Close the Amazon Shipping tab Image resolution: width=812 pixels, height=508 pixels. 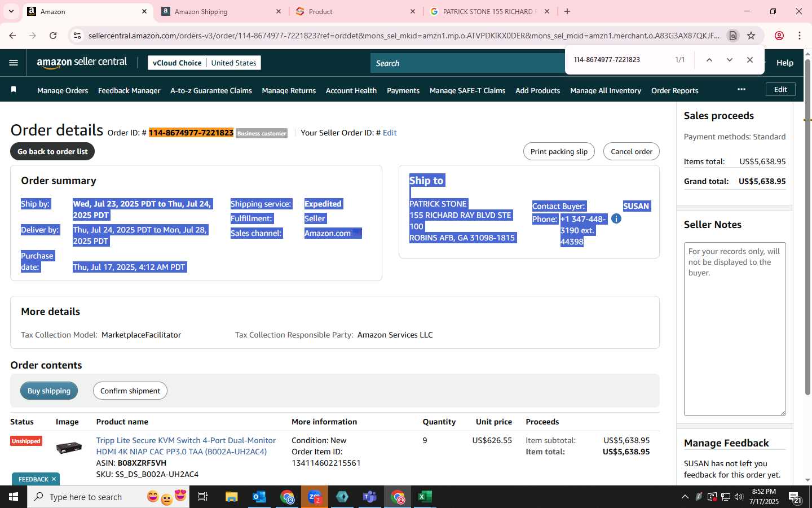(x=279, y=11)
